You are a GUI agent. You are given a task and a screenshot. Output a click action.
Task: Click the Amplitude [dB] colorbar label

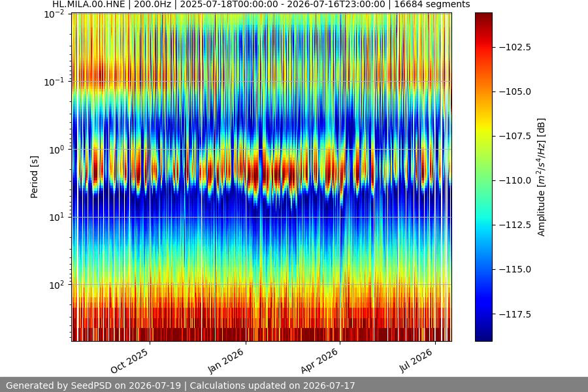tap(541, 177)
